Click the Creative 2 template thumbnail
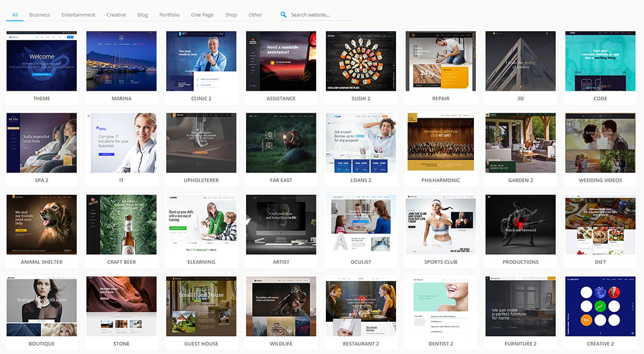Screen dimensions: 644x354 coord(600,306)
